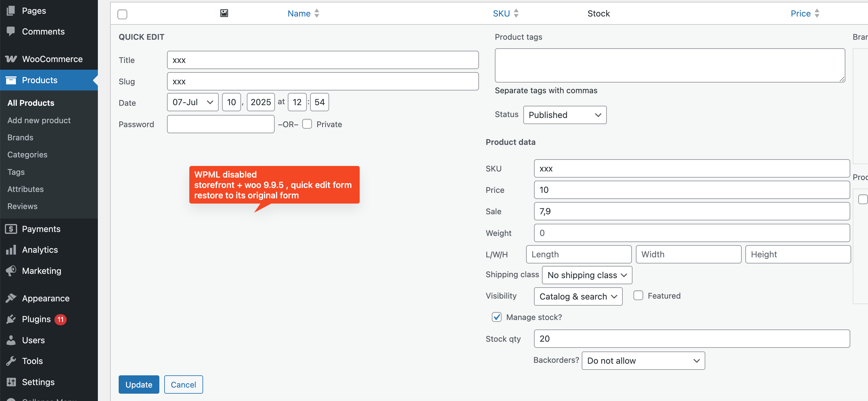Click the Password input field

pos(221,124)
